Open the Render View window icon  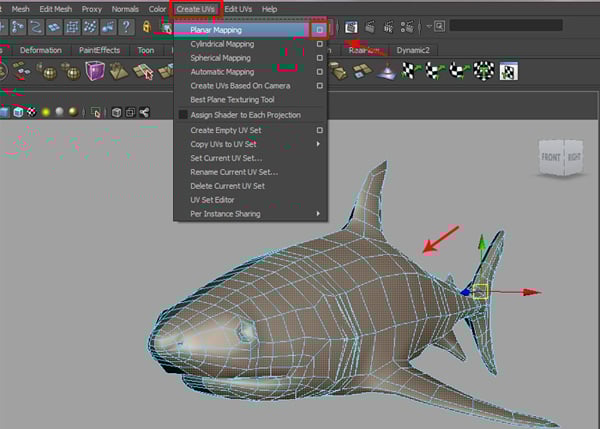tap(351, 27)
